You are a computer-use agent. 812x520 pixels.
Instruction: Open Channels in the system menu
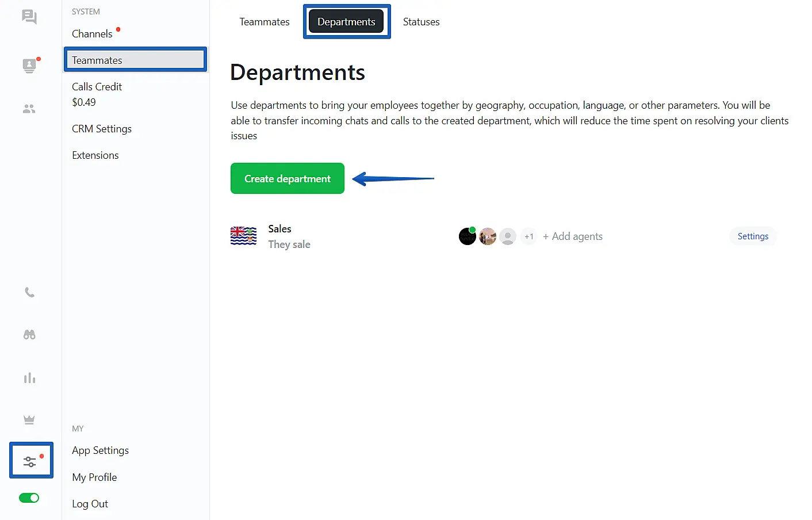[92, 34]
